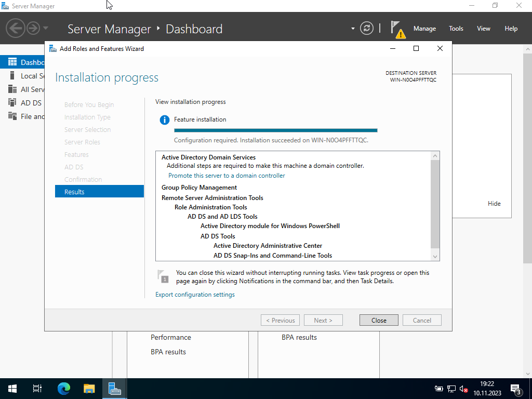This screenshot has height=399, width=532.
Task: Open the Help menu
Action: tap(511, 29)
